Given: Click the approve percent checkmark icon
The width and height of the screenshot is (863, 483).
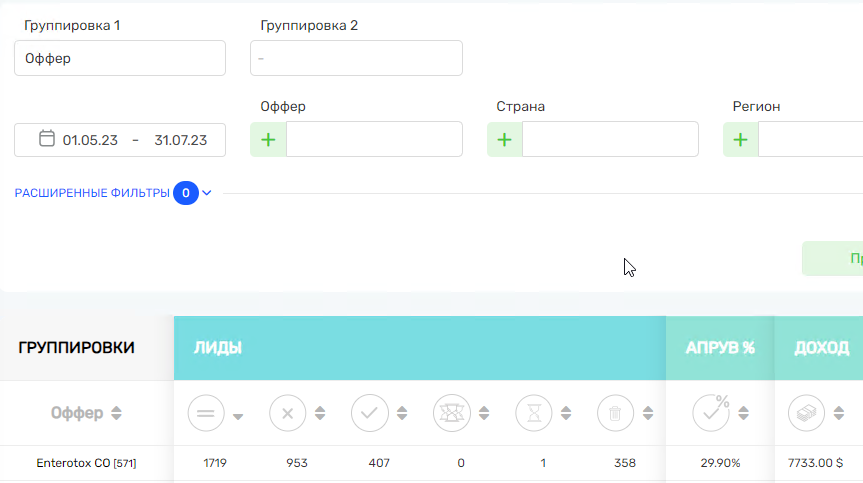Looking at the screenshot, I should point(711,413).
